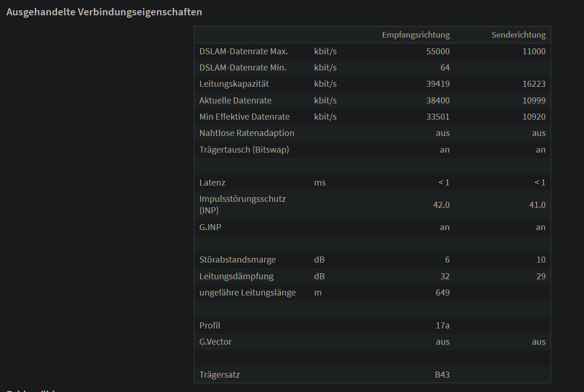Screen dimensions: 584x392
Task: Click Bitswap send value an
Action: [x=541, y=150]
